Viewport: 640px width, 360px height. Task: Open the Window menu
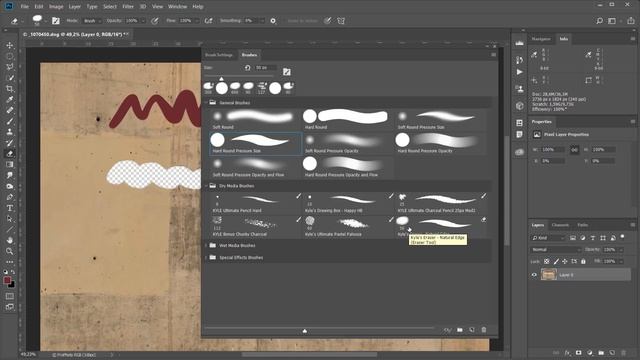click(x=177, y=7)
